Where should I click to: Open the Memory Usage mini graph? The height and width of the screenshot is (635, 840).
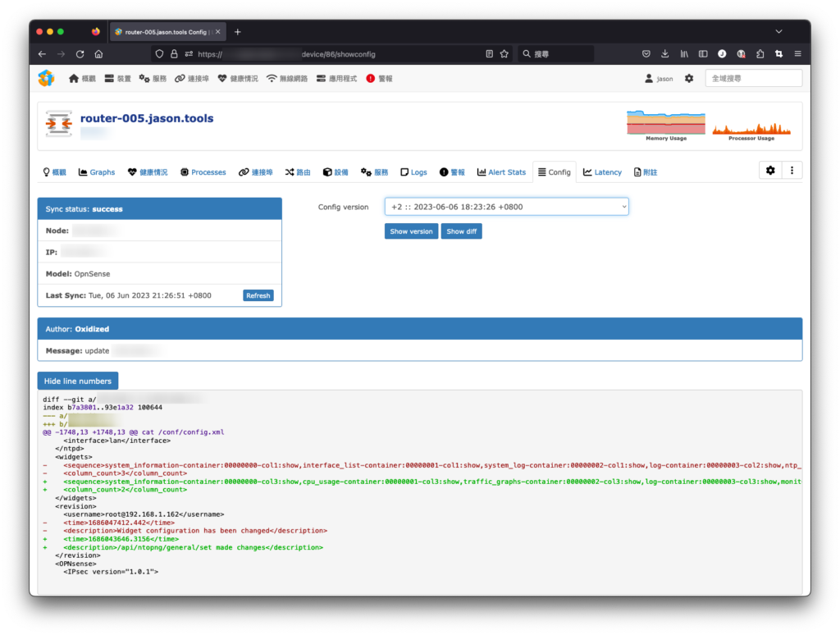666,126
